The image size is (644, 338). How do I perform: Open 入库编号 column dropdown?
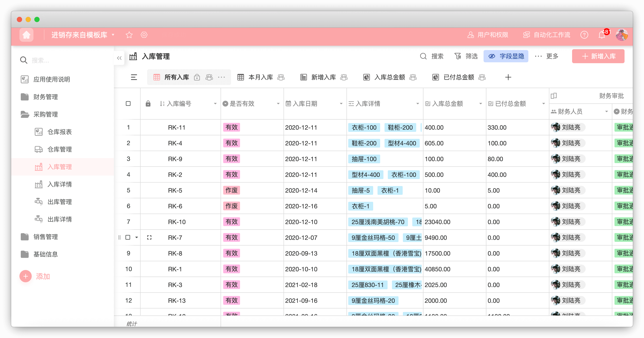(x=215, y=104)
